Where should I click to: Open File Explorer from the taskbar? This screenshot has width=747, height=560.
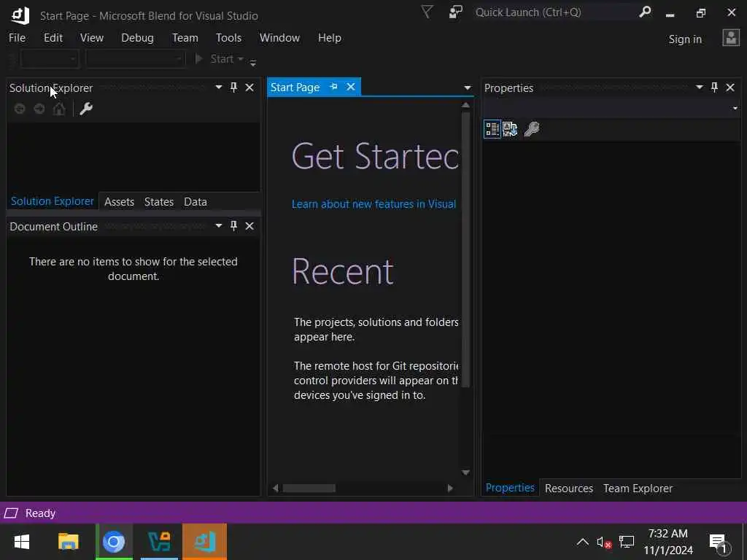tap(68, 542)
